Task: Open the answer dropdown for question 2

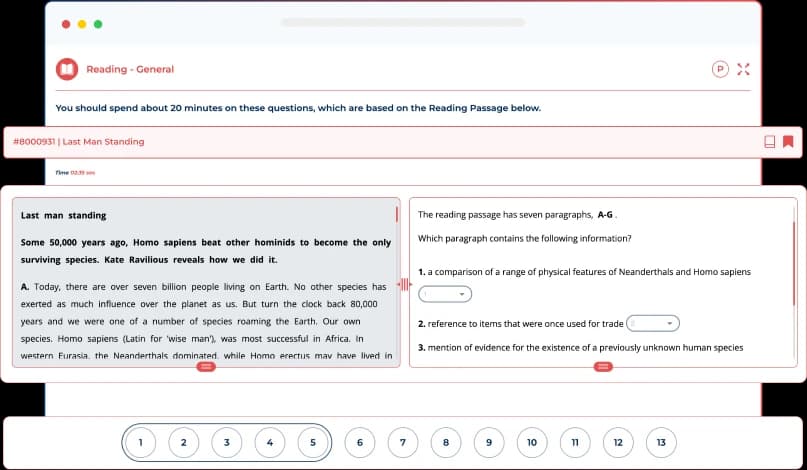Action: [x=653, y=323]
